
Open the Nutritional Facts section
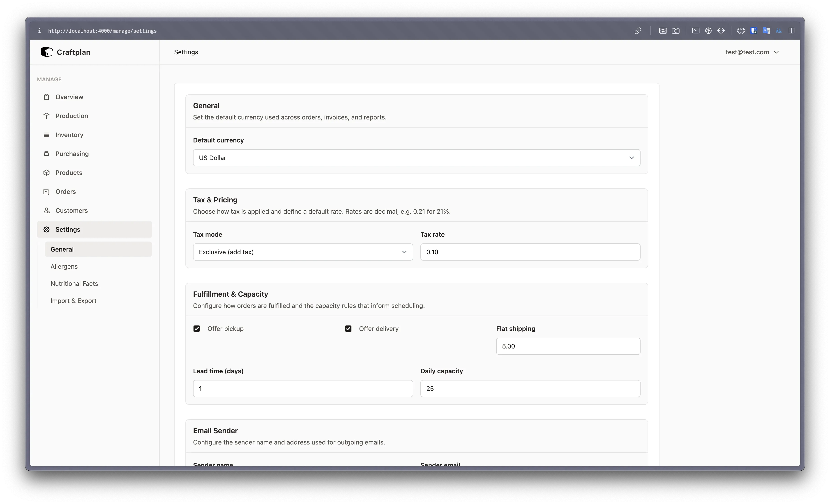74,284
